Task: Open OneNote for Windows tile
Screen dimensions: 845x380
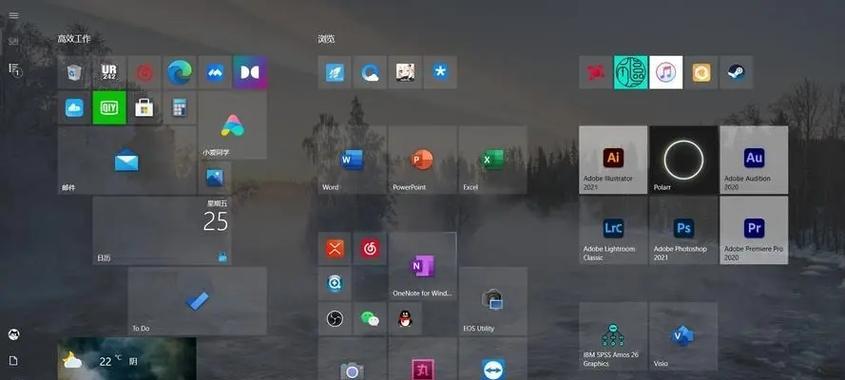Action: click(x=422, y=266)
